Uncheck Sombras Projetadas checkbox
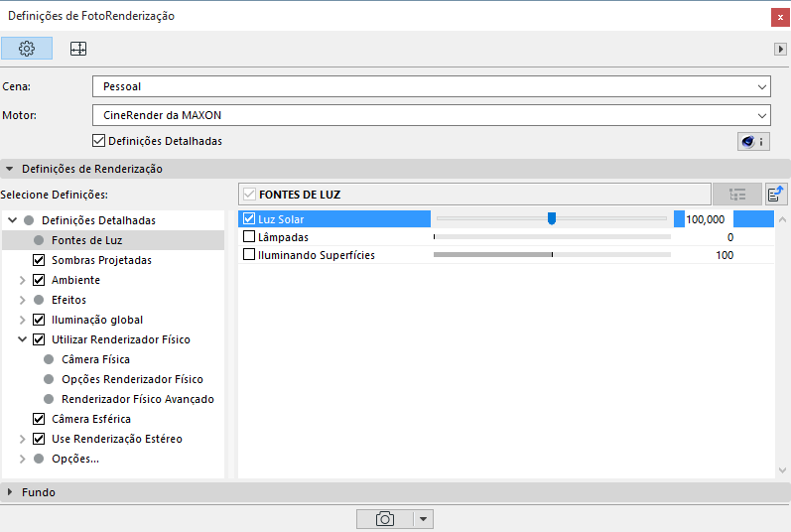Screen dimensions: 791x532 [x=39, y=260]
